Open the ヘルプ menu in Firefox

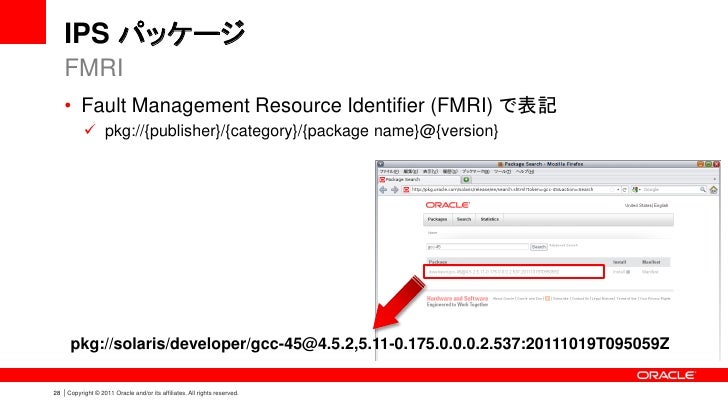(525, 172)
